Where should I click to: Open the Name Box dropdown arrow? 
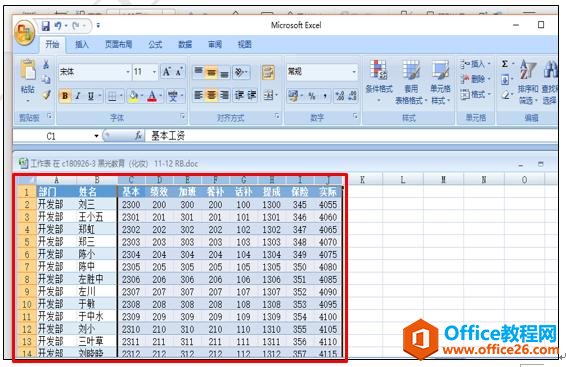[96, 136]
